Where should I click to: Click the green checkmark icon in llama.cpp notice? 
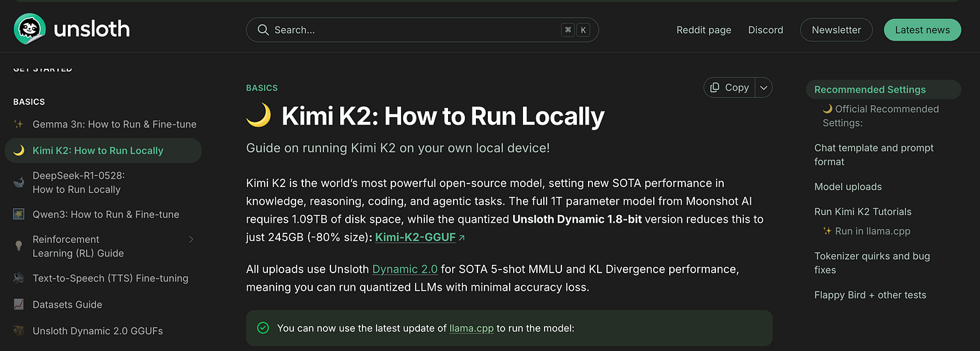263,328
